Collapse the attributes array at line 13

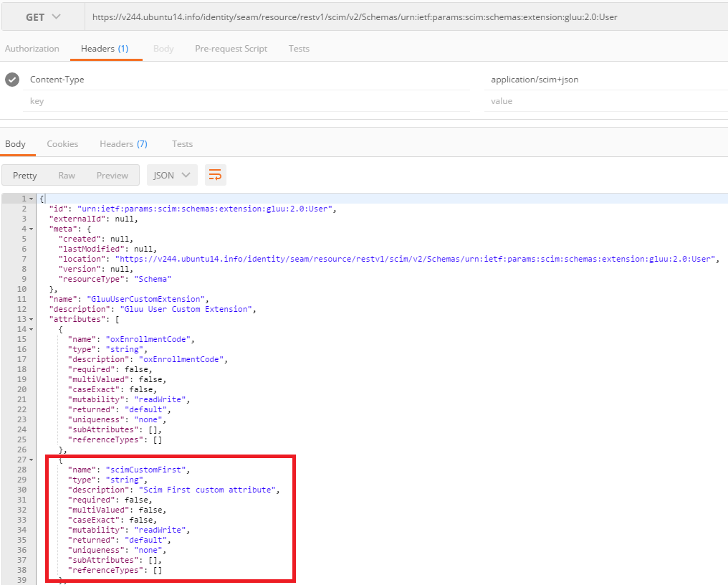32,319
